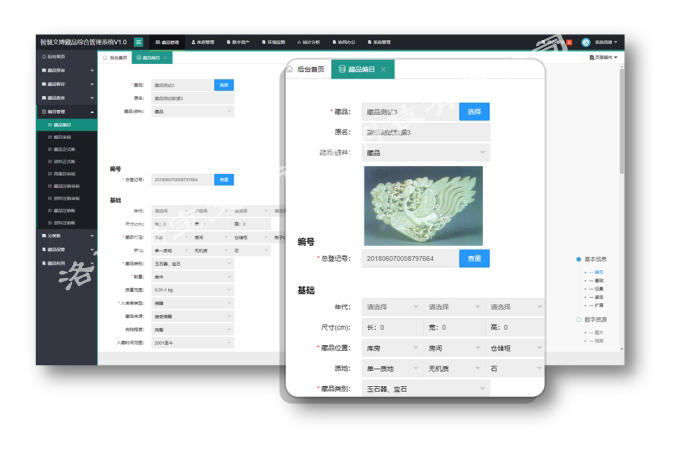Viewport: 688px width, 458px height.
Task: Click the main window vertical scrollbar
Action: tap(622, 119)
